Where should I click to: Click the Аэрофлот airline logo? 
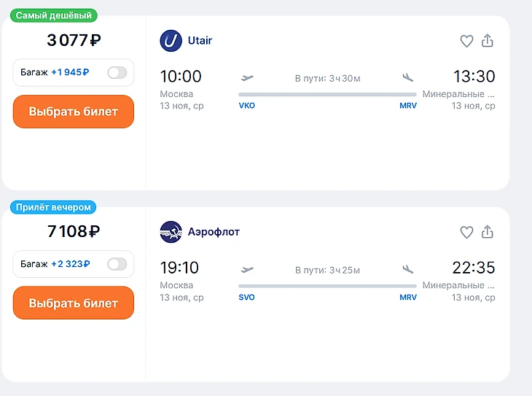click(x=171, y=232)
